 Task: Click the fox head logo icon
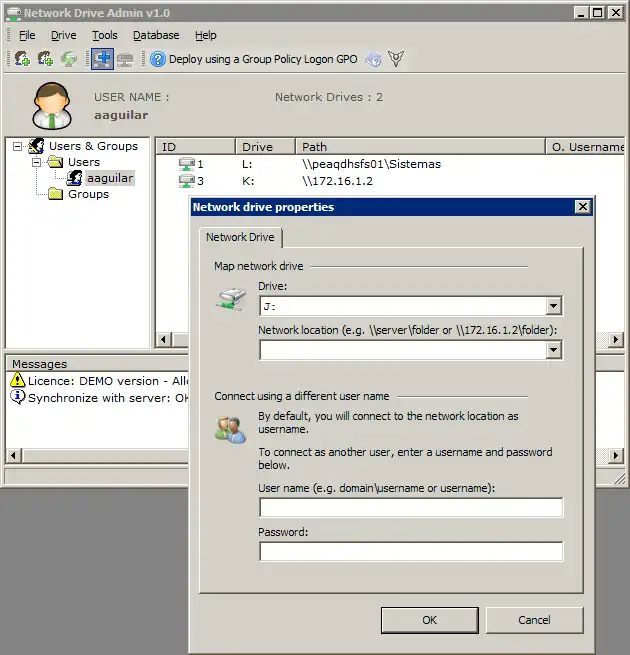coord(396,59)
